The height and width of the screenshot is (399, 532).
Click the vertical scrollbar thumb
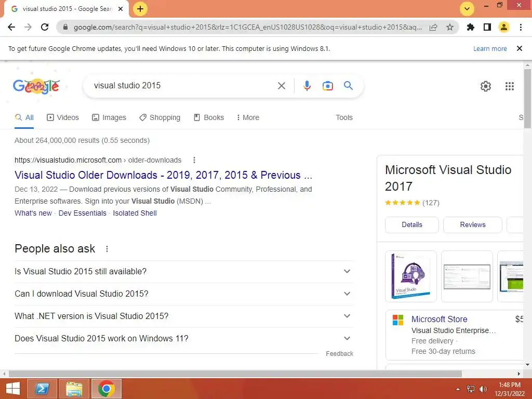click(x=527, y=98)
